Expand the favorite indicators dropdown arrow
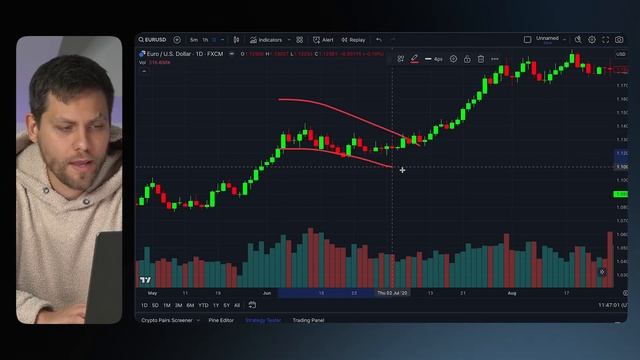Viewport: 640px width, 360px height. tap(289, 40)
